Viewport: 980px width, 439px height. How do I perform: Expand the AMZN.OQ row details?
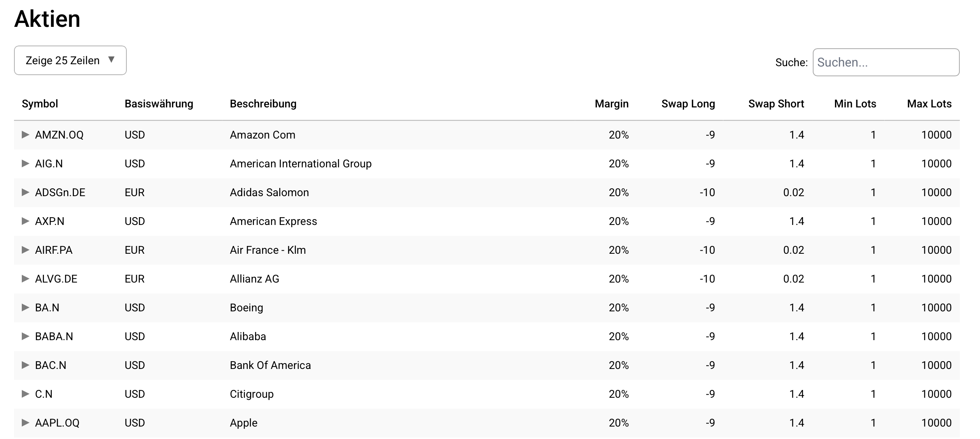(25, 135)
